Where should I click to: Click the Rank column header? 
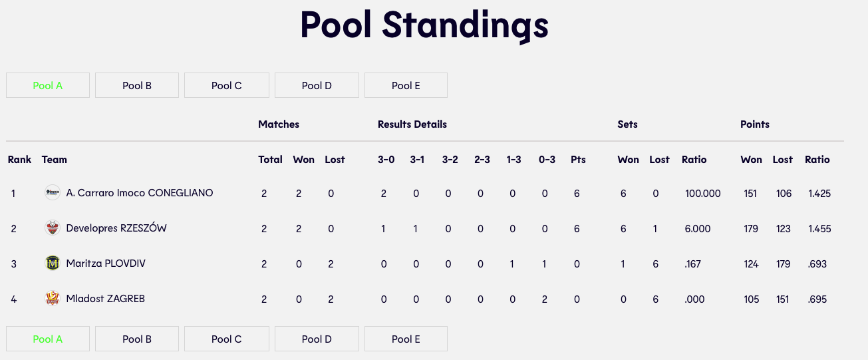(x=20, y=160)
